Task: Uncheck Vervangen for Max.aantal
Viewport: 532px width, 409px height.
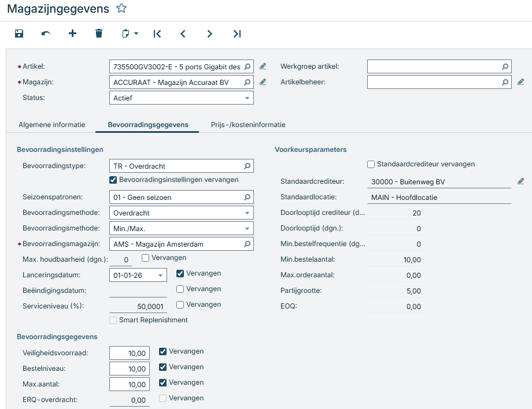Action: (163, 382)
